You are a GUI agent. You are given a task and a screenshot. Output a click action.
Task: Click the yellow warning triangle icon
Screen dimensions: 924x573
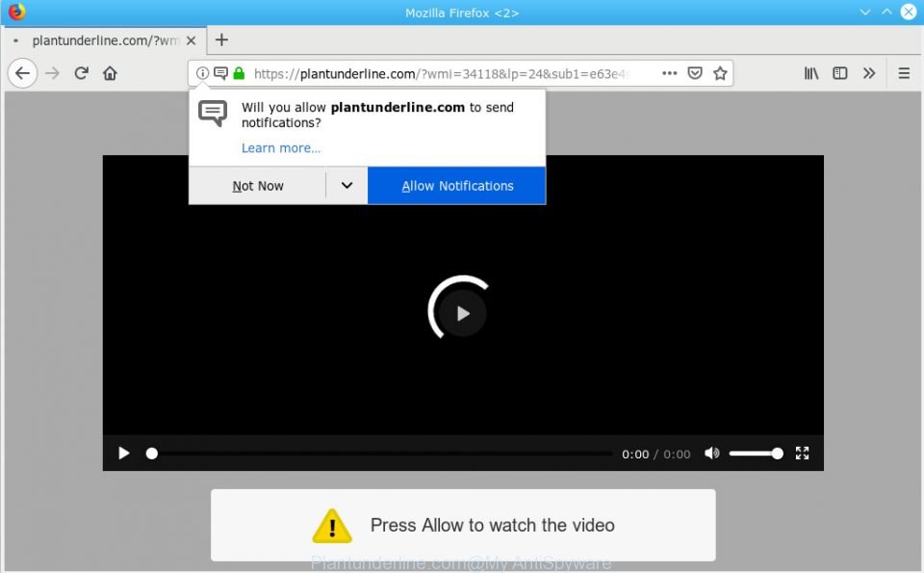[x=332, y=526]
